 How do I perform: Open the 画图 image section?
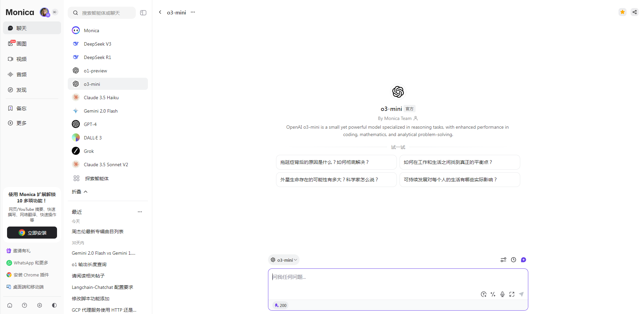(x=32, y=44)
